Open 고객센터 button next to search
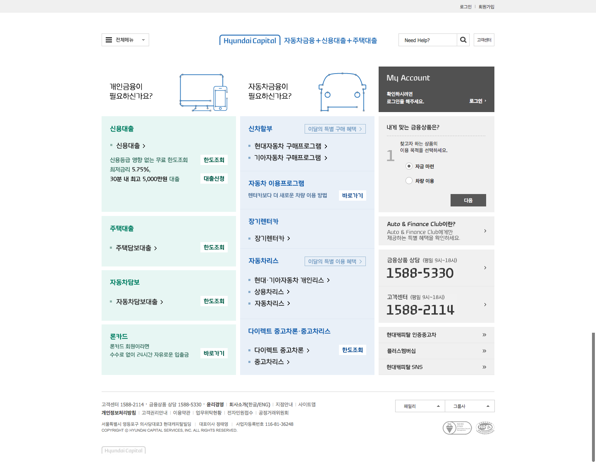Viewport: 596px width, 463px height. tap(484, 40)
